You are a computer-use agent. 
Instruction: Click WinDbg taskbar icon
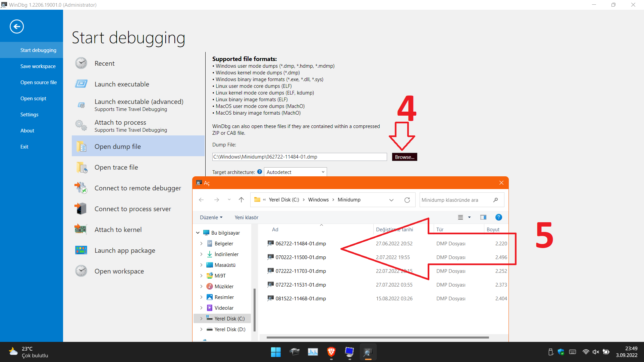point(368,352)
